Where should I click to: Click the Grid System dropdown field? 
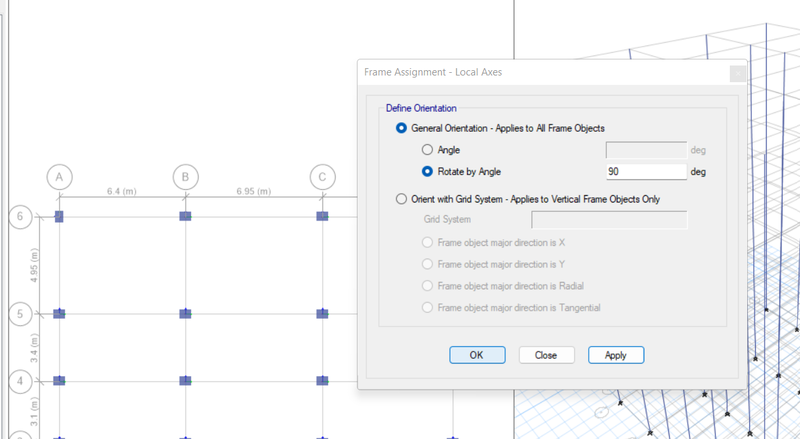609,220
